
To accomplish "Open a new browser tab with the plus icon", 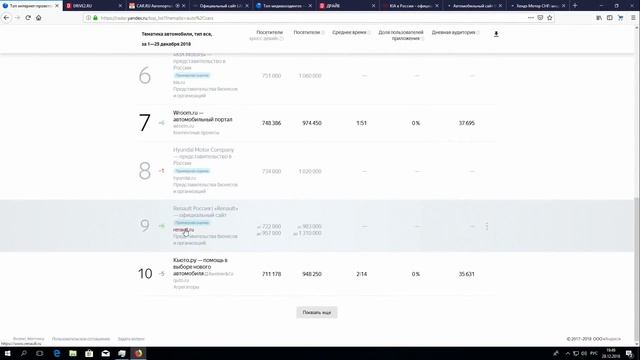I will tap(575, 6).
